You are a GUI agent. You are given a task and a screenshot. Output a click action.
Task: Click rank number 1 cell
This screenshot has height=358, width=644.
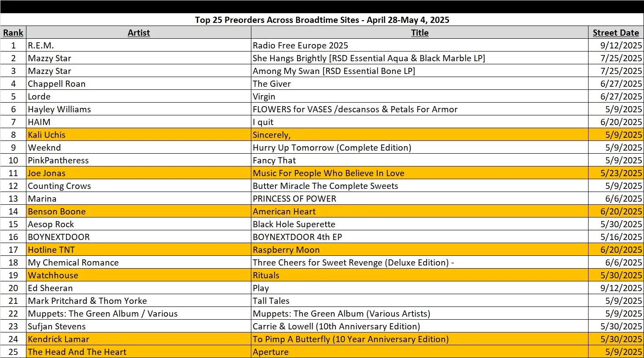coord(13,45)
